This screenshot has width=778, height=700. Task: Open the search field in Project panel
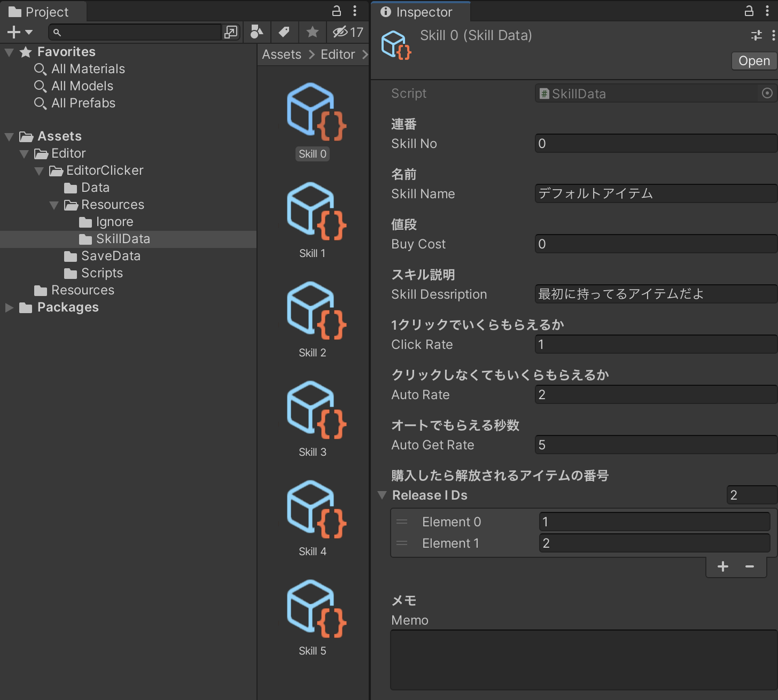(x=134, y=32)
